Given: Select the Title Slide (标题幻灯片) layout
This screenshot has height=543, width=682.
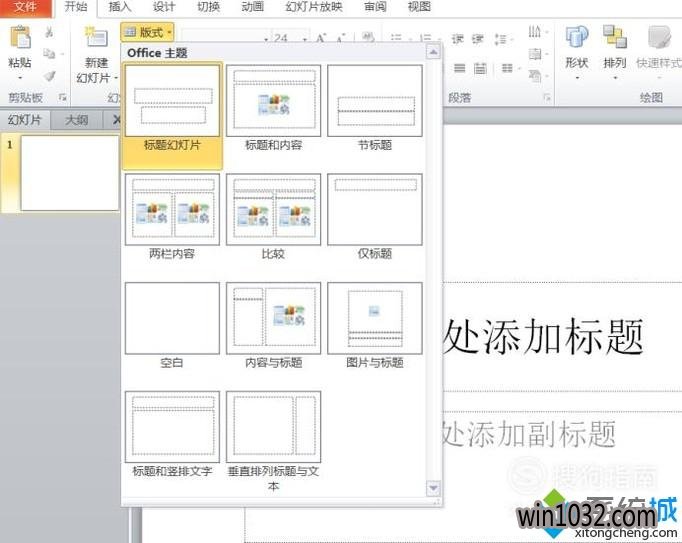Looking at the screenshot, I should click(172, 101).
